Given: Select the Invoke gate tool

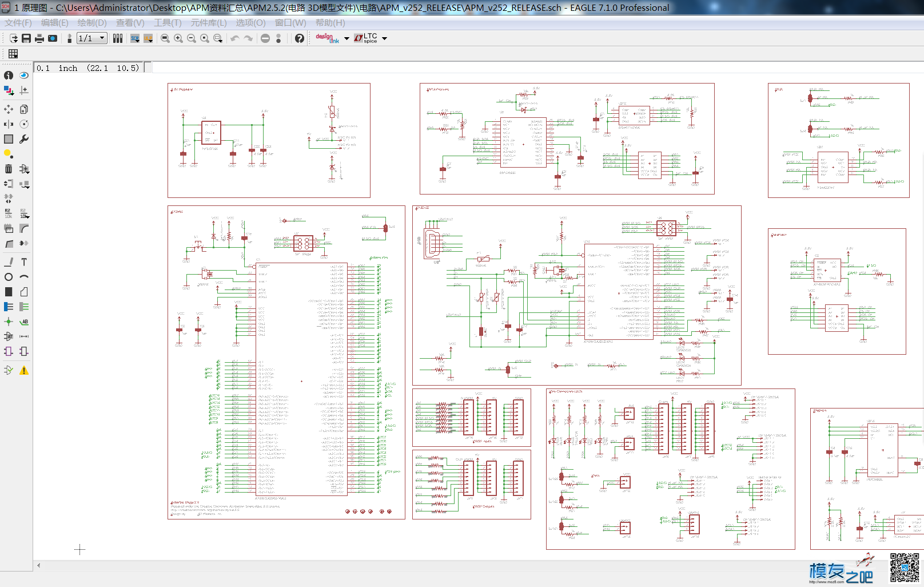Looking at the screenshot, I should pos(24,244).
